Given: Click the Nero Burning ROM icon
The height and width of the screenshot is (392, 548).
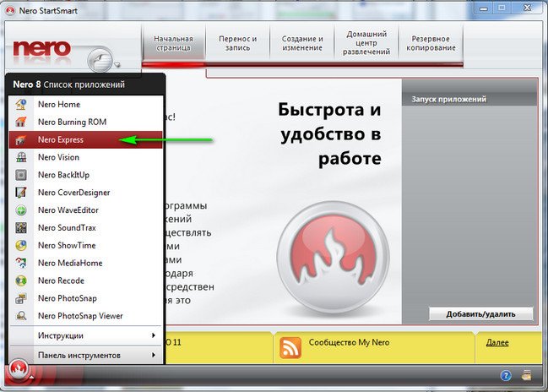Looking at the screenshot, I should 21,122.
